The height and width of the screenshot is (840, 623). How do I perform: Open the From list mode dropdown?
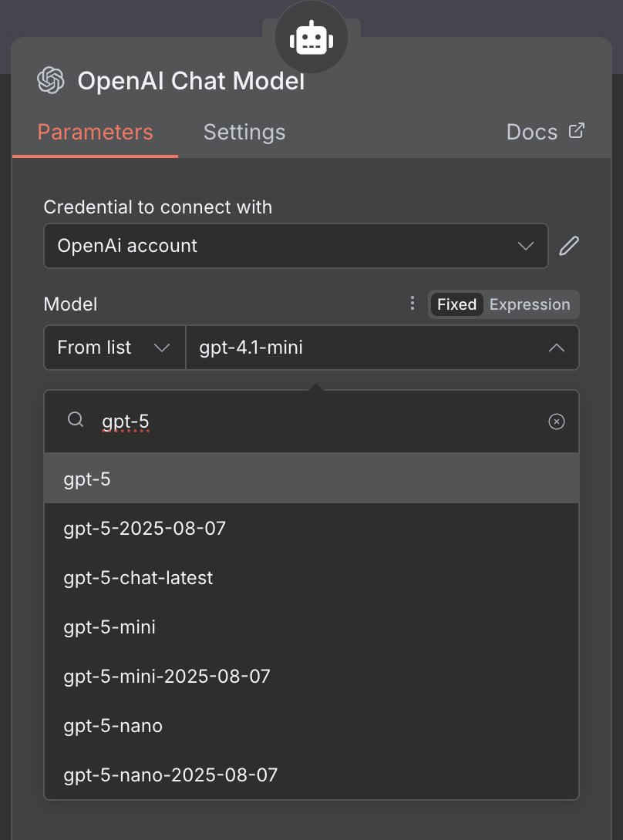[115, 348]
